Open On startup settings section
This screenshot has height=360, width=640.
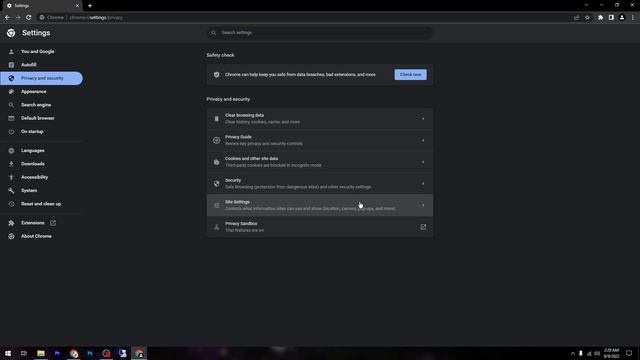pos(32,131)
